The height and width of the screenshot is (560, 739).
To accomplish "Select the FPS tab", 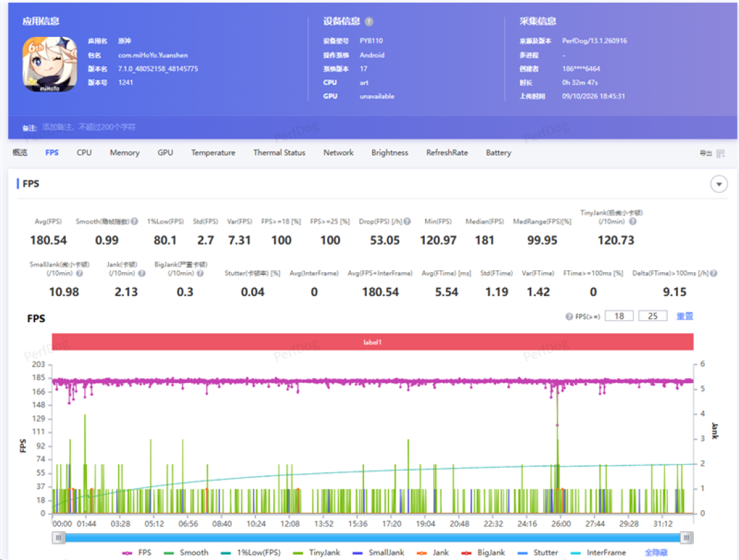I will [52, 152].
